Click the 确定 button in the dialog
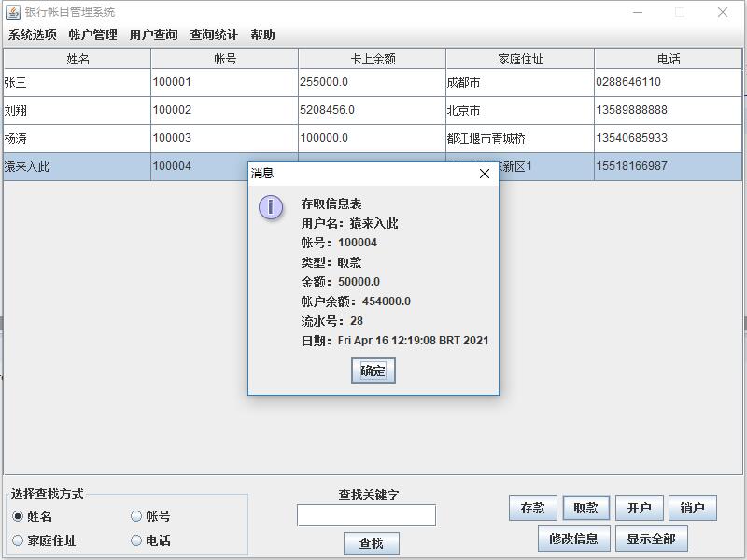 pos(373,371)
